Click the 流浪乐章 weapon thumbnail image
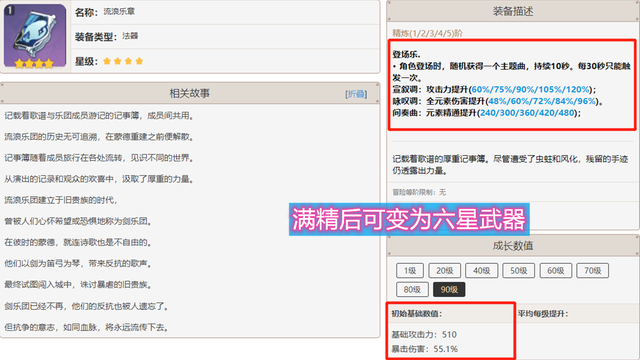 click(35, 36)
